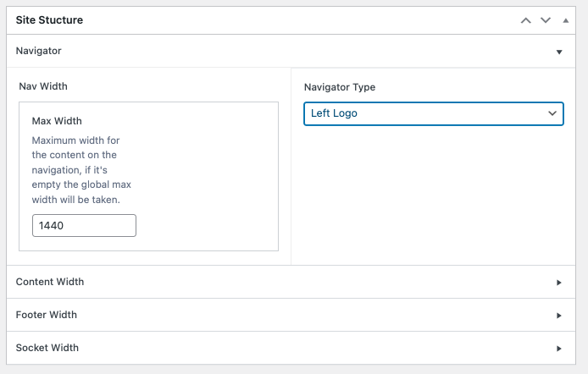
Task: Expand the Footer Width arrow
Action: point(559,316)
